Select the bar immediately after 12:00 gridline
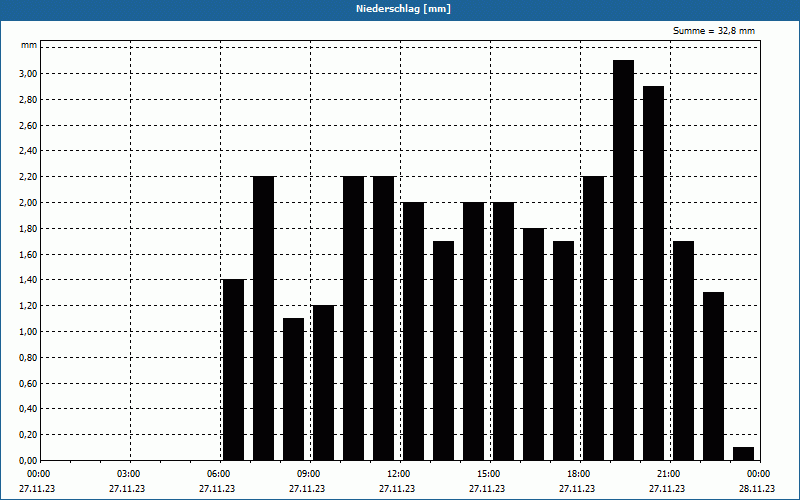The image size is (800, 500). click(x=413, y=331)
